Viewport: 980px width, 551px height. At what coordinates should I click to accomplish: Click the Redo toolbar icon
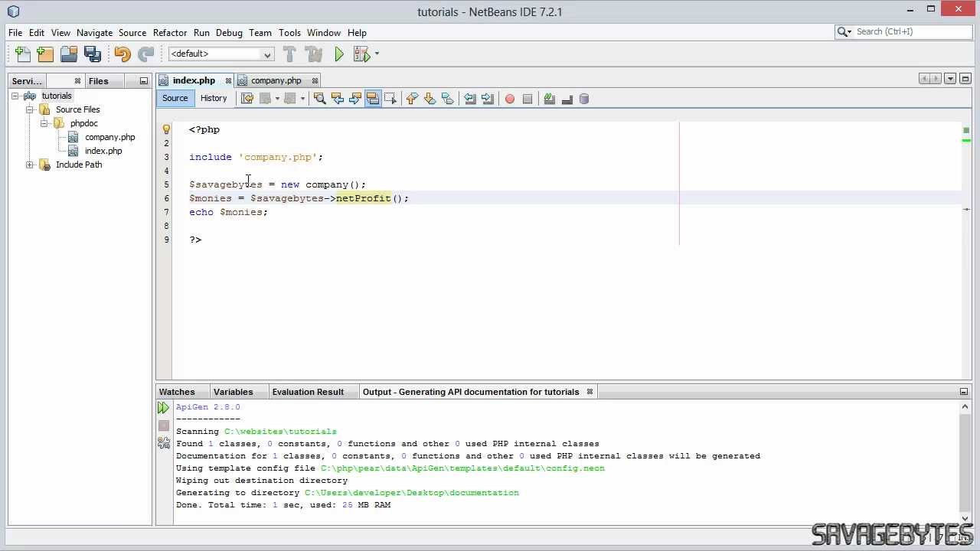(x=145, y=54)
